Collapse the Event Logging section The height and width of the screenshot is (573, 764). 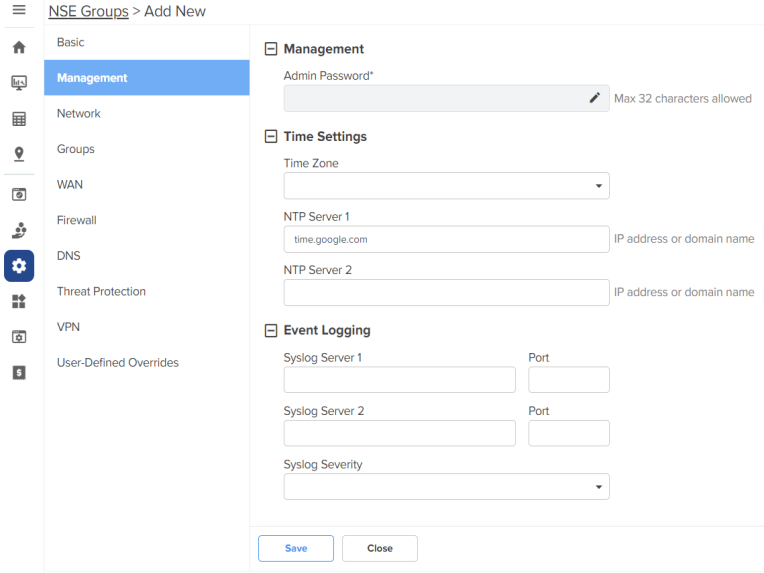point(270,330)
